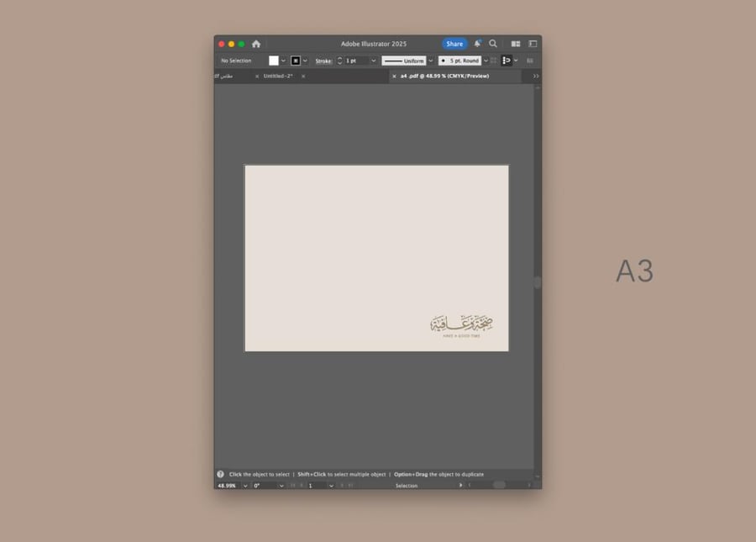The width and height of the screenshot is (756, 542).
Task: Select the a4 .pdf document tab
Action: click(x=444, y=76)
